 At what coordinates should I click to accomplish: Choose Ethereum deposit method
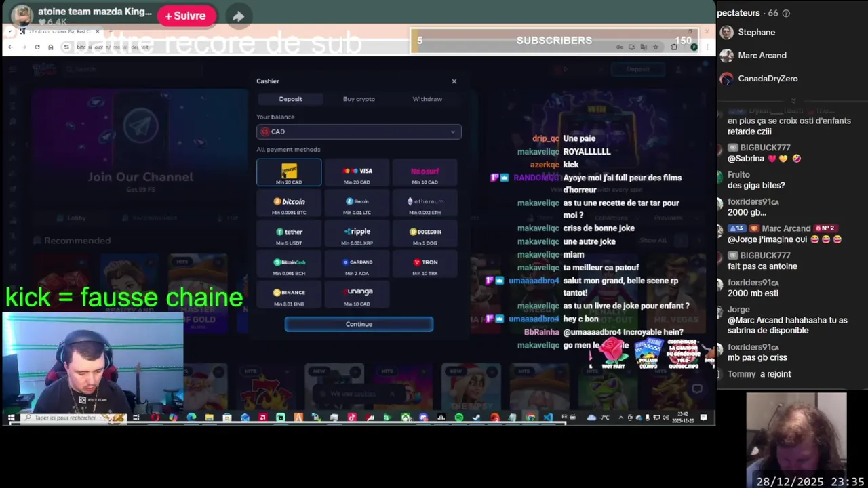[425, 203]
